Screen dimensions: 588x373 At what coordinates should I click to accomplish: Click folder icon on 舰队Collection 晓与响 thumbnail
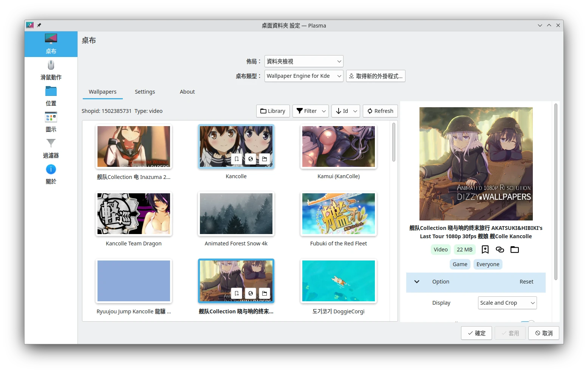pos(265,293)
